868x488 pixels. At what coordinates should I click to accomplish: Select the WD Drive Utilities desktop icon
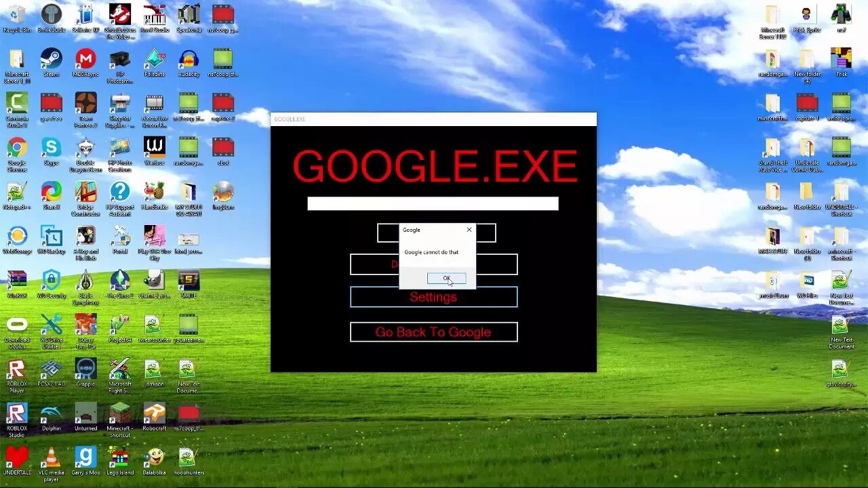click(x=52, y=332)
